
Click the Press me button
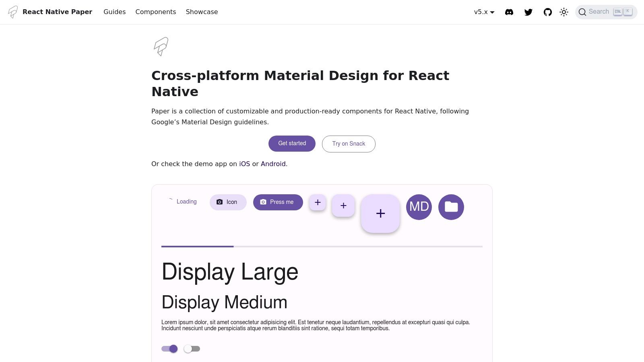278,202
